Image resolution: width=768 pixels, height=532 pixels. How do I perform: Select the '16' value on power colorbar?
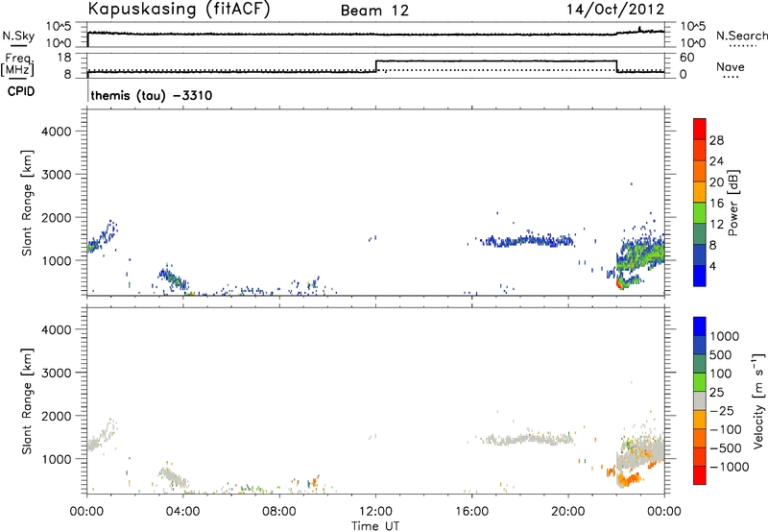716,204
